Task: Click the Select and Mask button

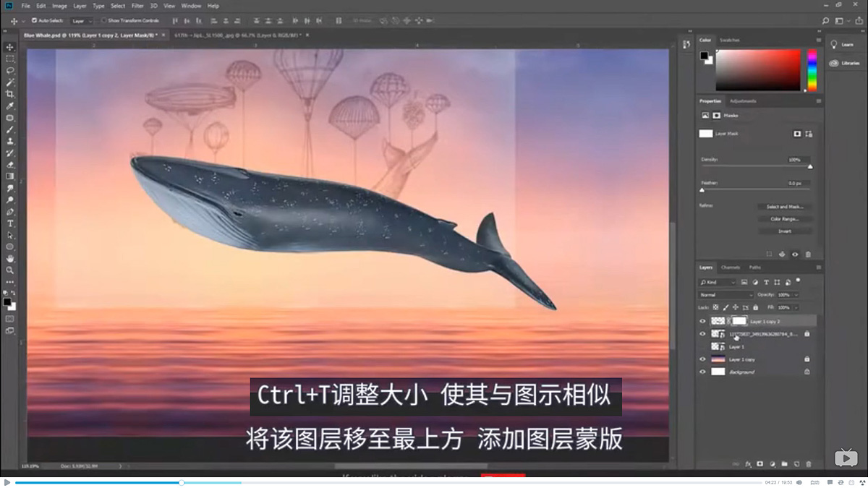Action: coord(786,206)
